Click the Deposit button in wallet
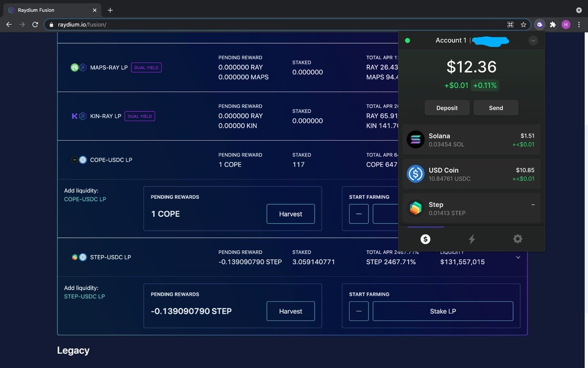 point(447,108)
